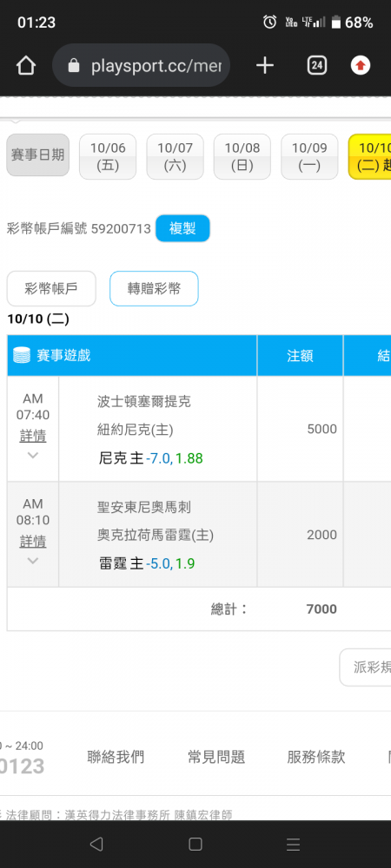This screenshot has width=391, height=868.
Task: Tap the lock icon in address bar
Action: click(74, 67)
